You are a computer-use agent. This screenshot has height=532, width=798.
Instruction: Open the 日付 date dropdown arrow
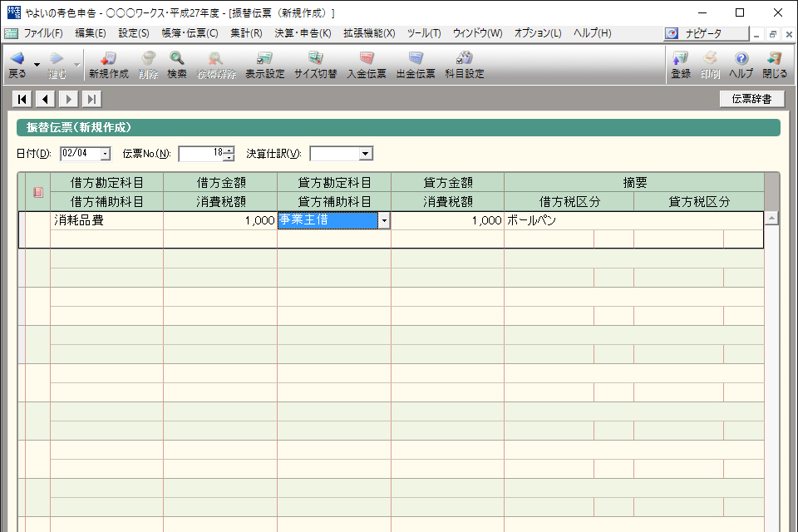pyautogui.click(x=106, y=154)
